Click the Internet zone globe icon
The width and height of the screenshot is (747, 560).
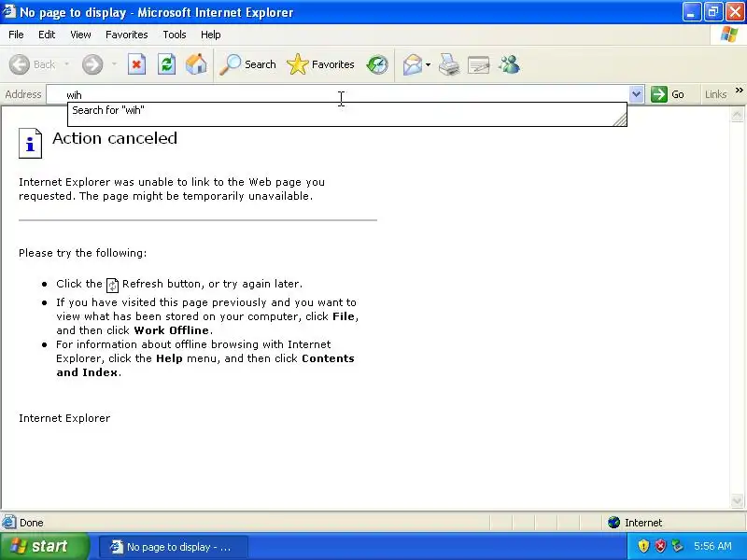pos(613,523)
